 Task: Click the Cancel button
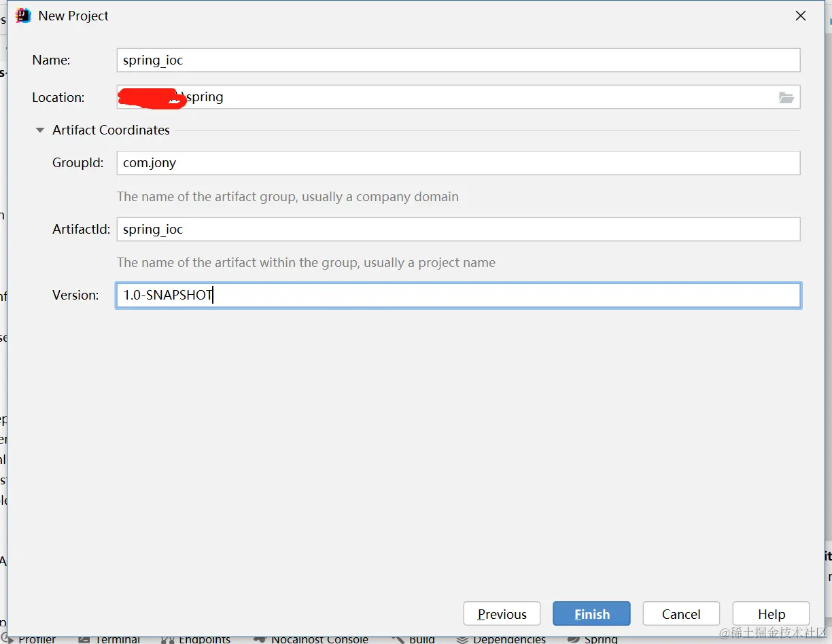[x=681, y=614]
